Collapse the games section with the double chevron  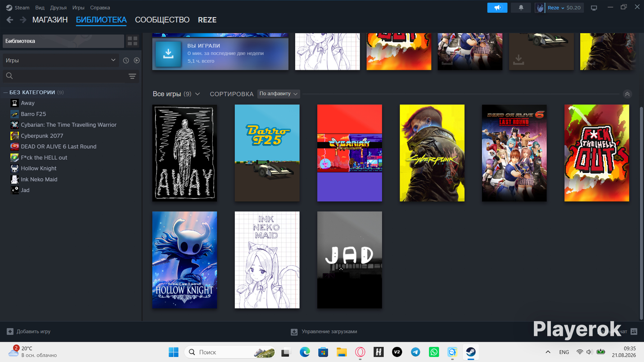coord(627,94)
